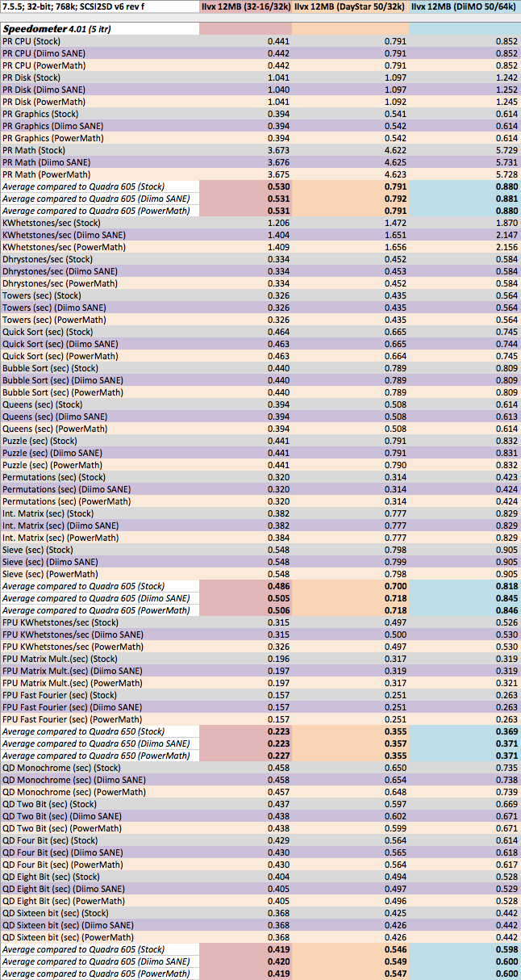
Task: Click the 0.664 Quick Sort value
Action: (x=394, y=356)
